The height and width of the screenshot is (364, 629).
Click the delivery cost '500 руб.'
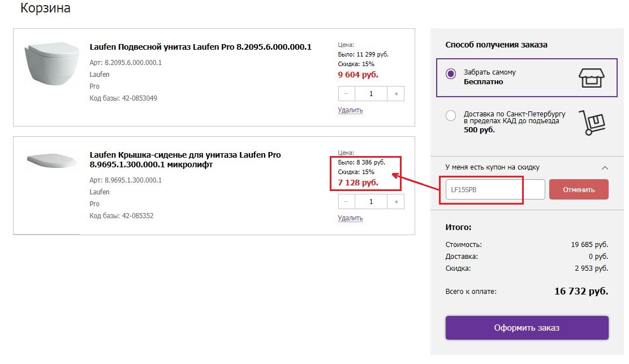point(479,130)
